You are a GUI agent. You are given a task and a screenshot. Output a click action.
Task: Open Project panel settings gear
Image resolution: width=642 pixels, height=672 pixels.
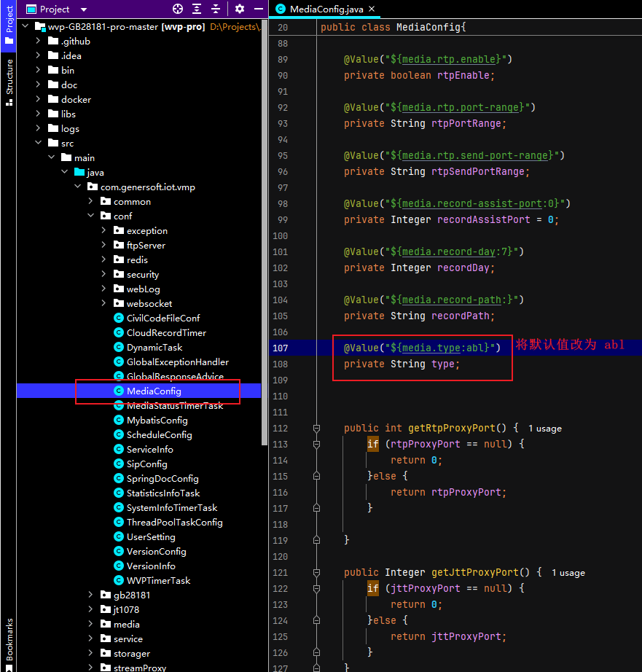coord(240,9)
